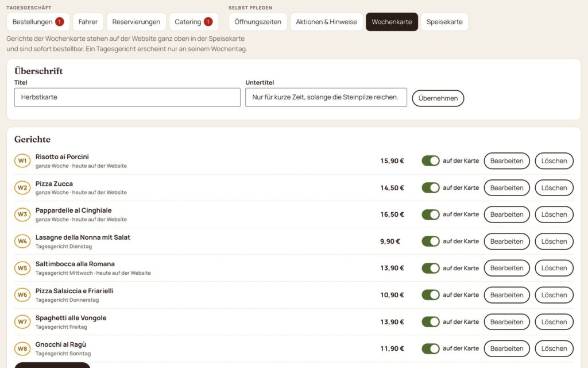Select the W5 badge for Saltimbocca alla Romana
The height and width of the screenshot is (368, 588).
coord(22,268)
